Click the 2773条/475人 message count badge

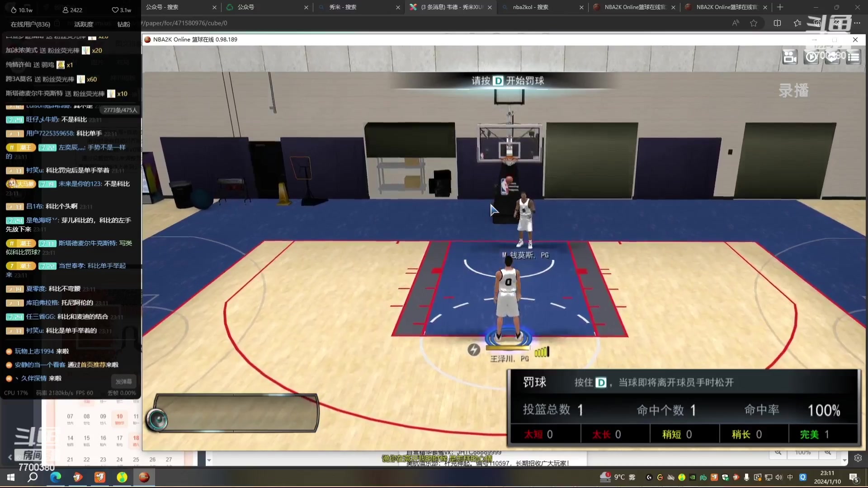coord(120,110)
